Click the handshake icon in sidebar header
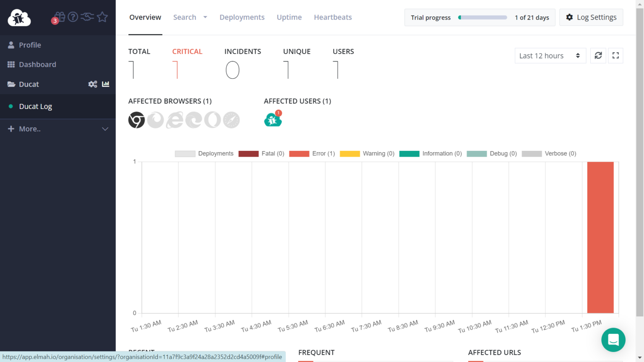Screen dimensions: 644x362 (x=87, y=17)
